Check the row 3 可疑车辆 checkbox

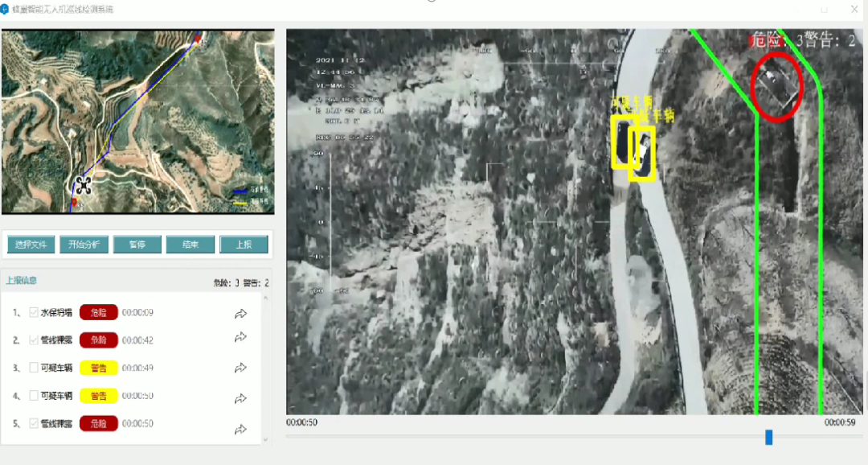pos(34,368)
